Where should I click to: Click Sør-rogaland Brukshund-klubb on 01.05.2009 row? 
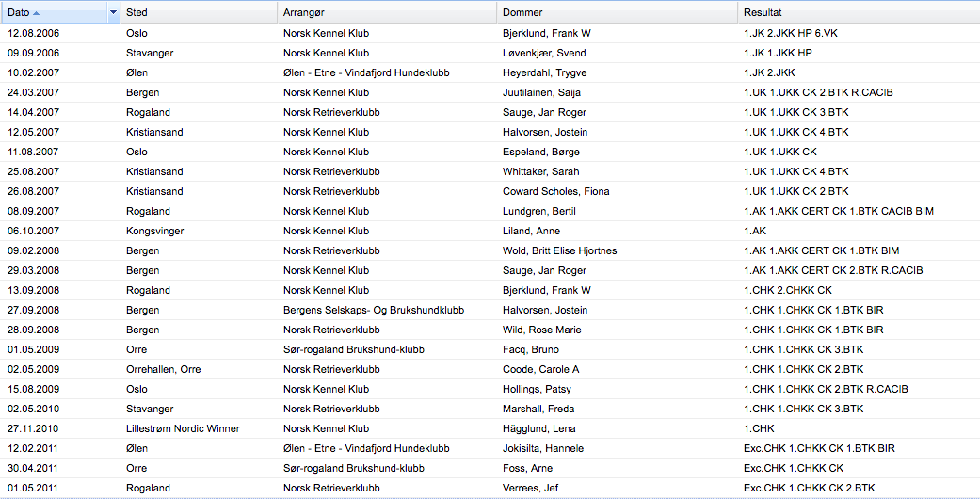pos(353,349)
